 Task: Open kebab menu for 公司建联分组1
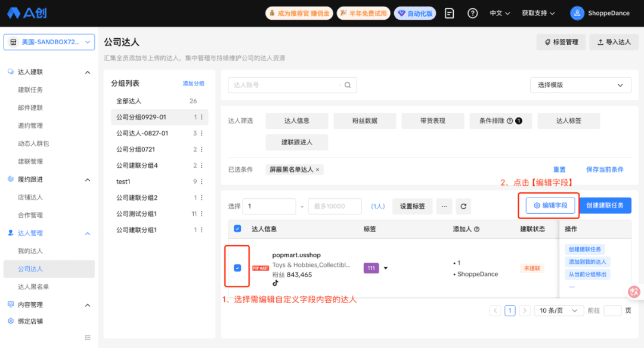[x=202, y=230]
